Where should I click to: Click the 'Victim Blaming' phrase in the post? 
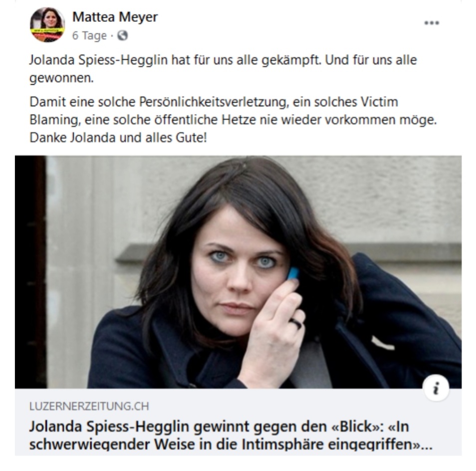tap(379, 102)
